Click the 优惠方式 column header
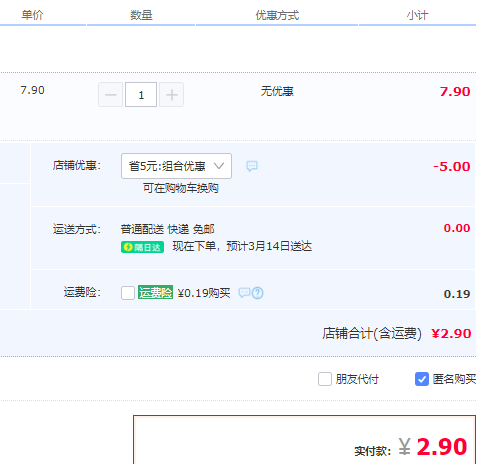Screen dimensions: 482x464 pos(277,15)
